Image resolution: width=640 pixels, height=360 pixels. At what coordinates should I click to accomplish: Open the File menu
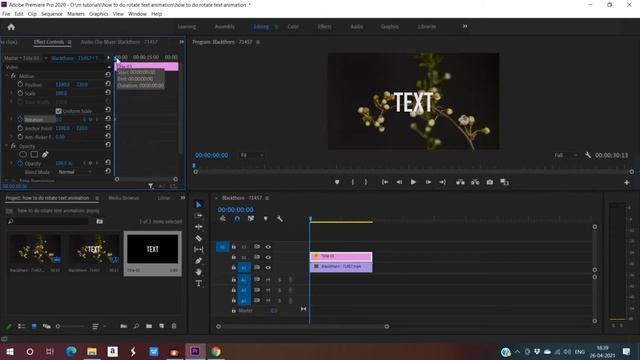coord(6,14)
